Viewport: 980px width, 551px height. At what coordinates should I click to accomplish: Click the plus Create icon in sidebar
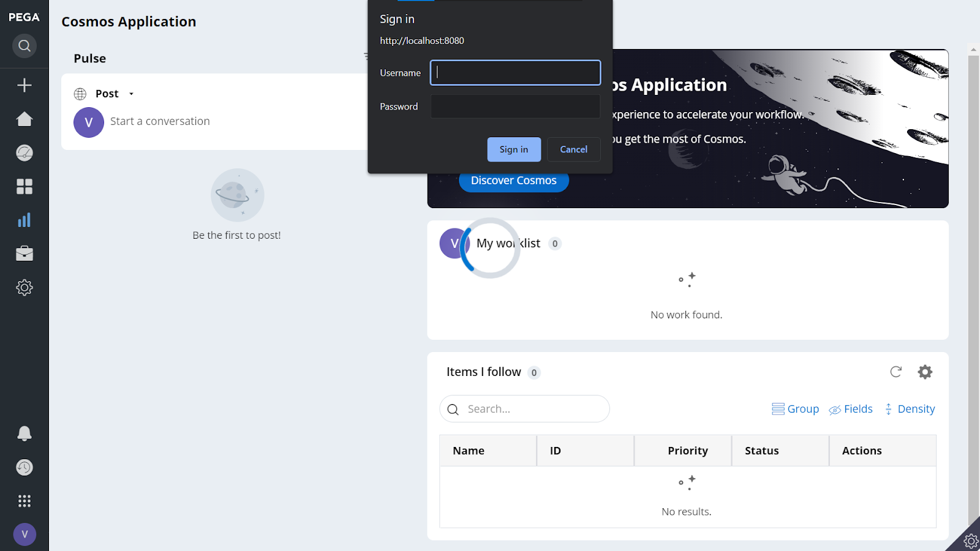click(24, 85)
